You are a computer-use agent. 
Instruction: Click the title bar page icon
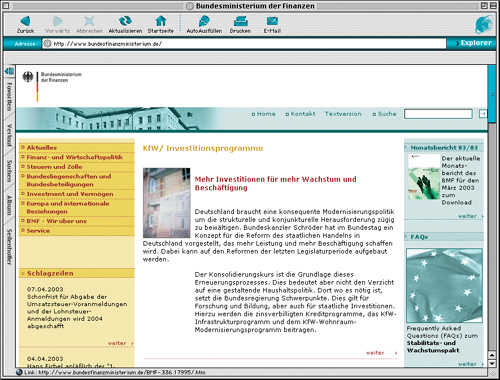190,6
